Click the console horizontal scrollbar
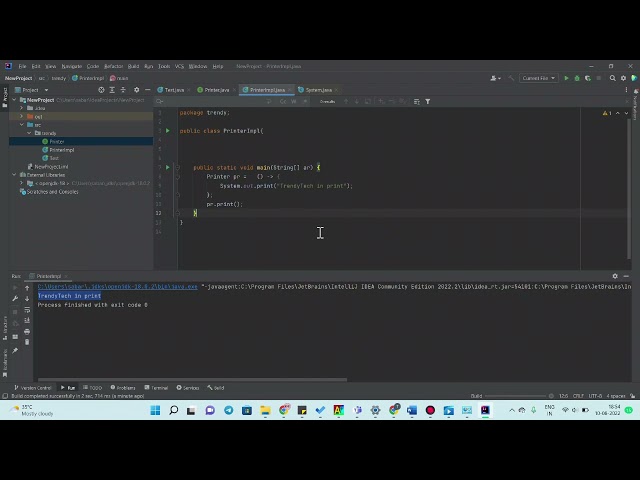Viewport: 640px width, 480px height. click(x=192, y=380)
